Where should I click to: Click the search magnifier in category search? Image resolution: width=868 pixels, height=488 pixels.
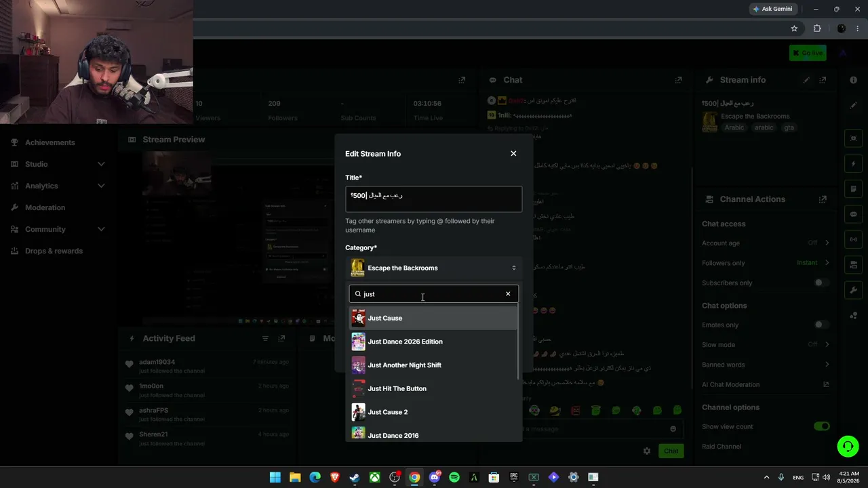point(358,294)
